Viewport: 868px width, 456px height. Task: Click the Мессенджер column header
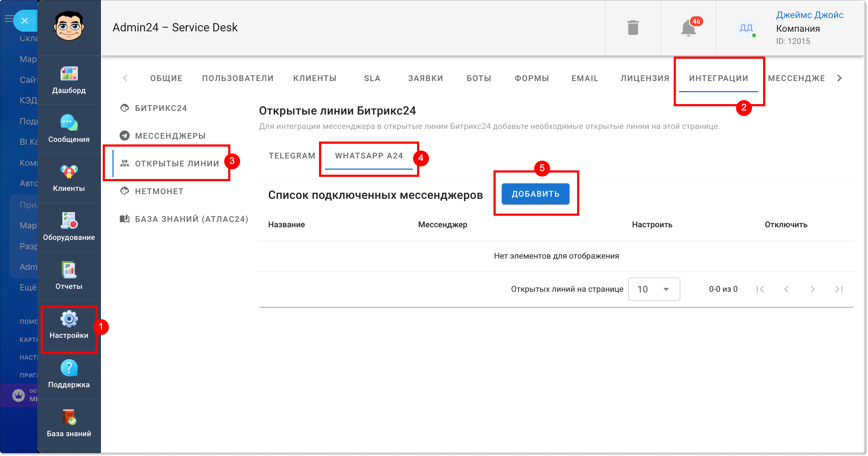[443, 224]
